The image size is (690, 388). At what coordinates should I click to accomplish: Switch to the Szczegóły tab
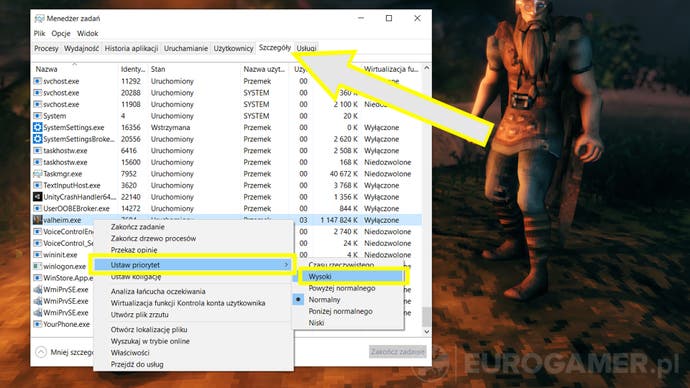275,48
